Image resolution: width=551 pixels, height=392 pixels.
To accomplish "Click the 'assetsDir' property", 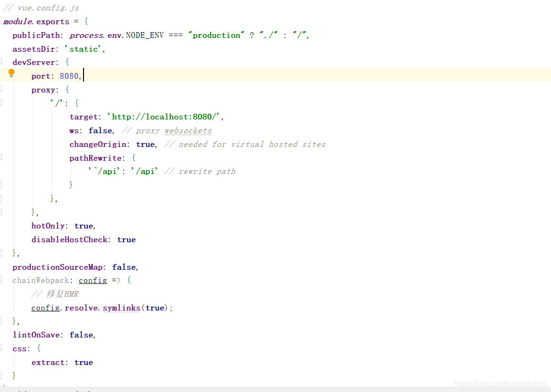I will [33, 49].
